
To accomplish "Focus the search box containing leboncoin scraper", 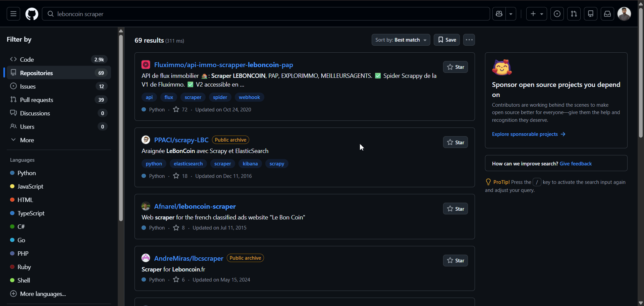I will click(x=266, y=14).
